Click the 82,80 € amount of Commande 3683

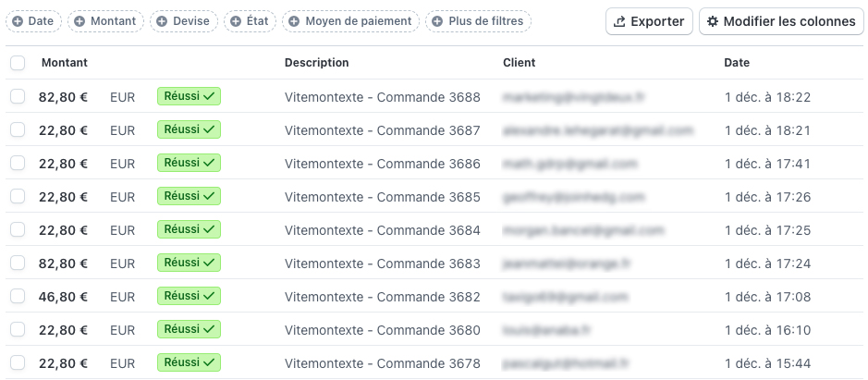click(x=63, y=264)
